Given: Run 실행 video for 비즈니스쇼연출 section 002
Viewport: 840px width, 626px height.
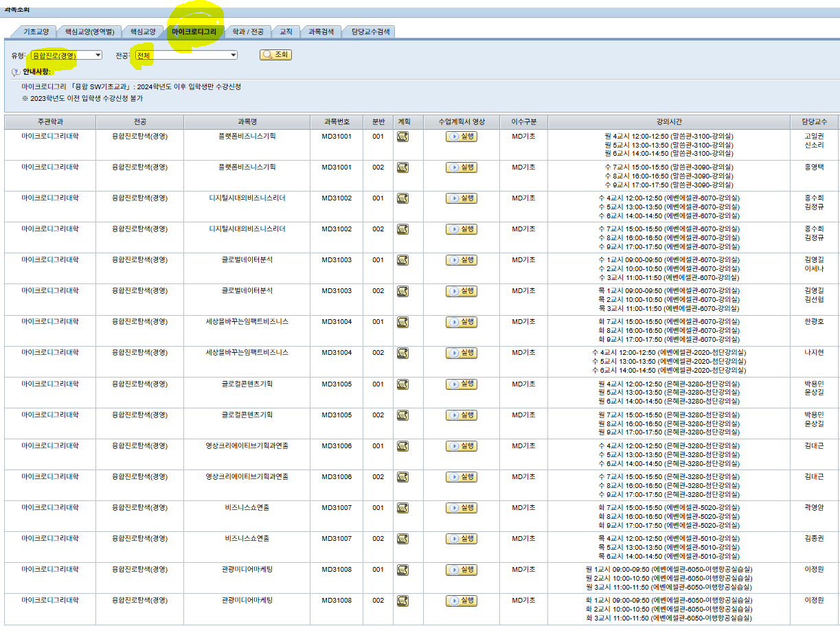Looking at the screenshot, I should [x=462, y=539].
